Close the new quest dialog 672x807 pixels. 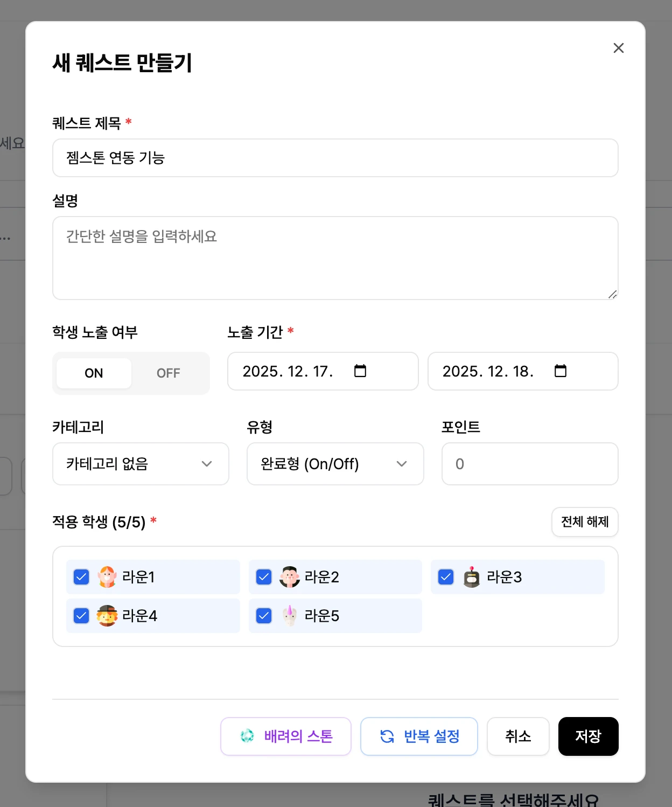pyautogui.click(x=619, y=48)
